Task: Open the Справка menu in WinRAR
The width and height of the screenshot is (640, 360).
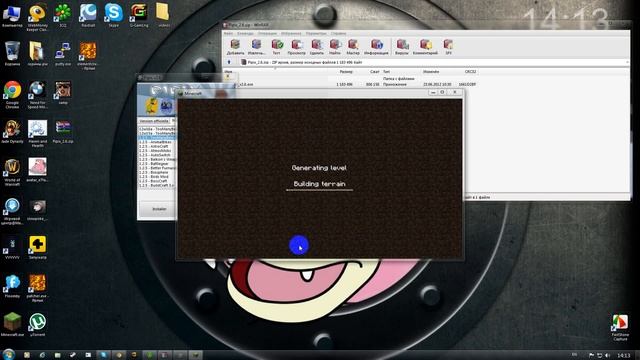Action: 338,33
